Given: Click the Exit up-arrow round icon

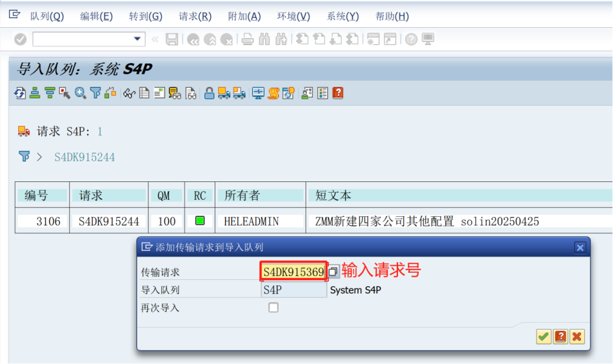Looking at the screenshot, I should point(210,39).
